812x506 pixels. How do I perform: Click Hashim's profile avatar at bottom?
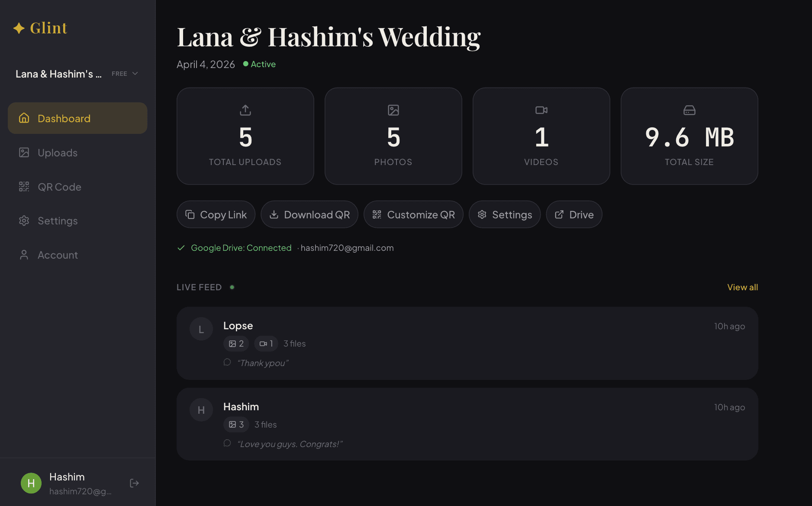point(31,483)
